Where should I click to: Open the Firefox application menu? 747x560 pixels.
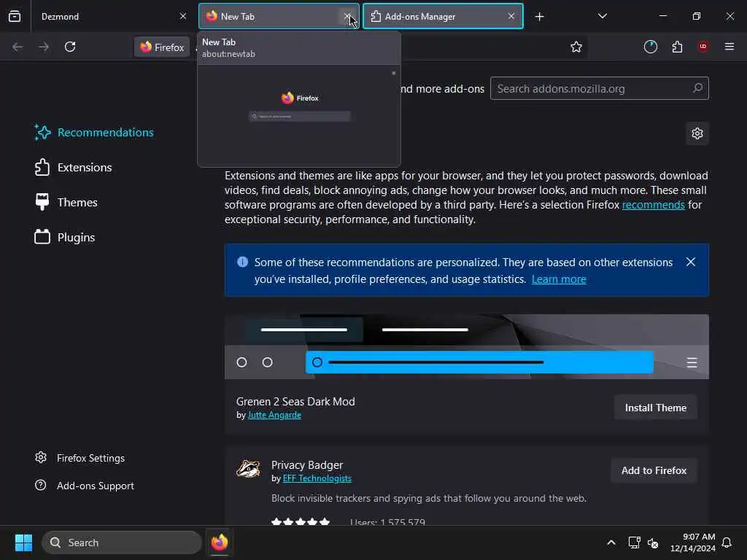click(729, 47)
